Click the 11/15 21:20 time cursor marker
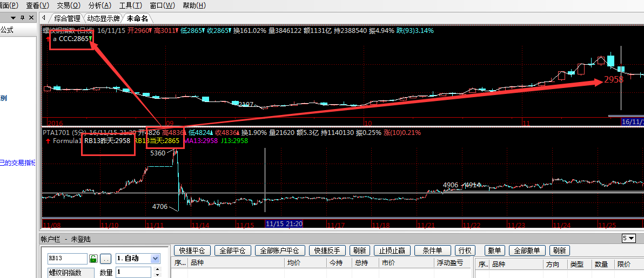The image size is (644, 278). click(284, 224)
